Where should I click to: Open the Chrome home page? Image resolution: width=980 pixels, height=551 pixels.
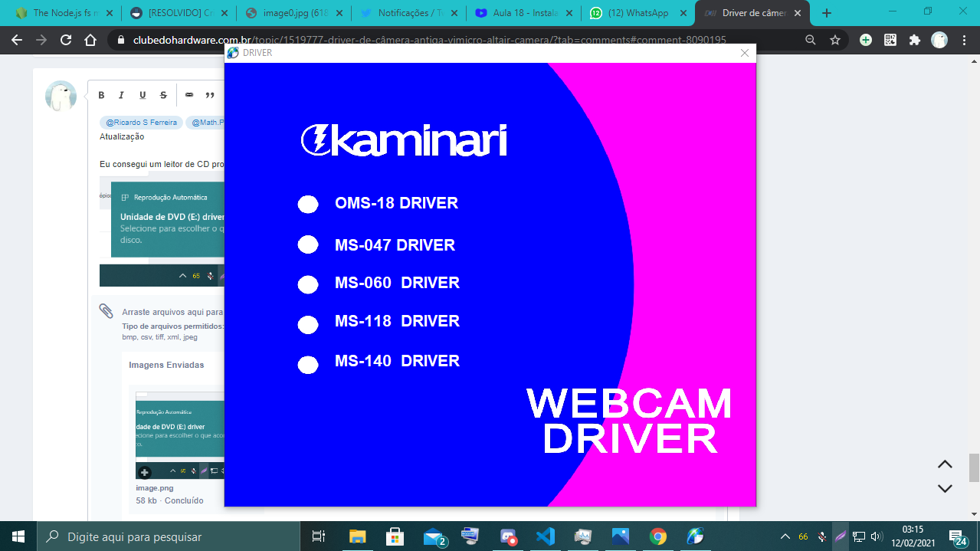[90, 40]
